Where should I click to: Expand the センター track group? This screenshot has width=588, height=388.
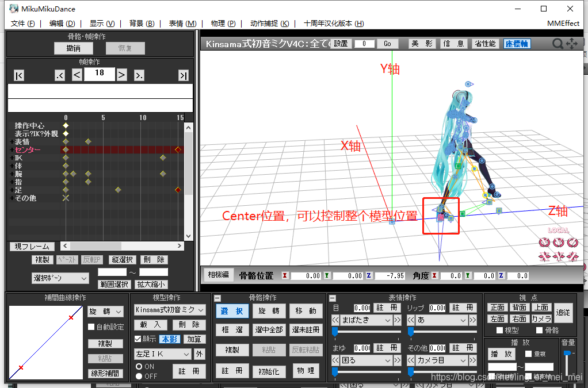click(x=12, y=150)
